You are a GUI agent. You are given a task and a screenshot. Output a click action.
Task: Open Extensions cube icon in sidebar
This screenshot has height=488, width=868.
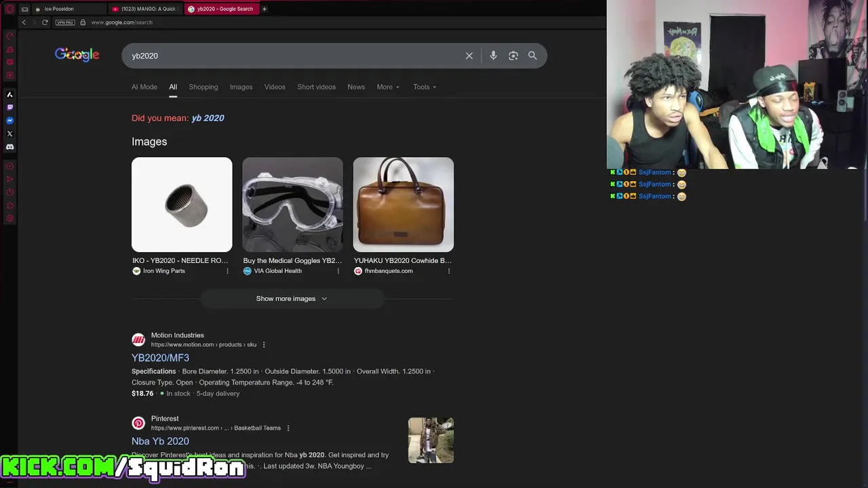(x=9, y=205)
